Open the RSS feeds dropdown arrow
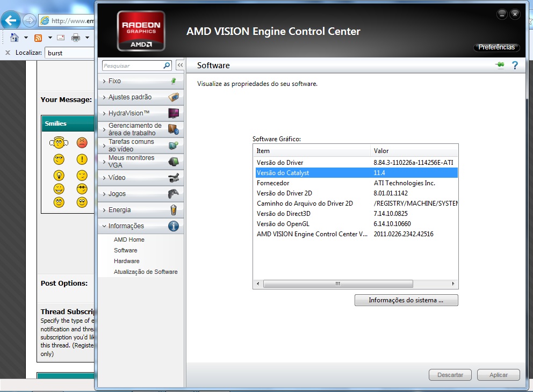The width and height of the screenshot is (533, 392). click(x=50, y=38)
